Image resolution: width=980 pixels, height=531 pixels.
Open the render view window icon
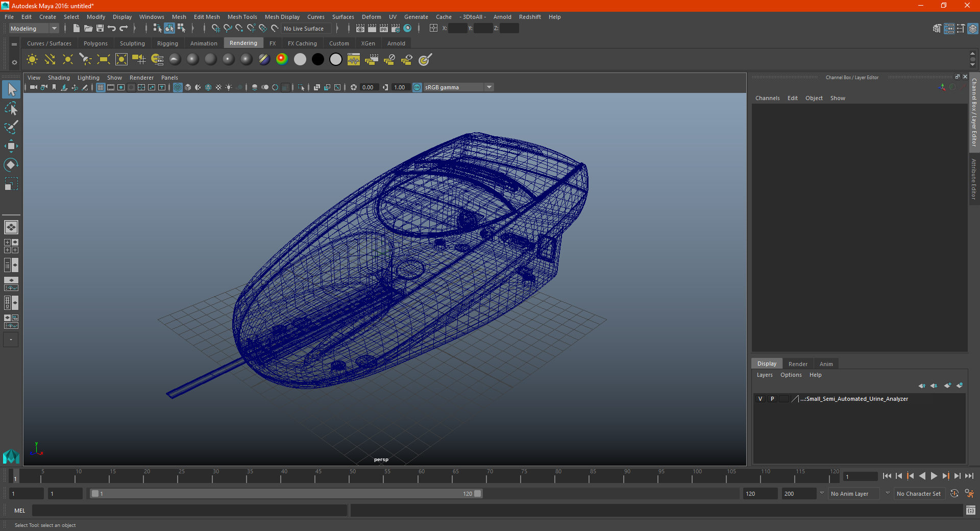tap(360, 29)
